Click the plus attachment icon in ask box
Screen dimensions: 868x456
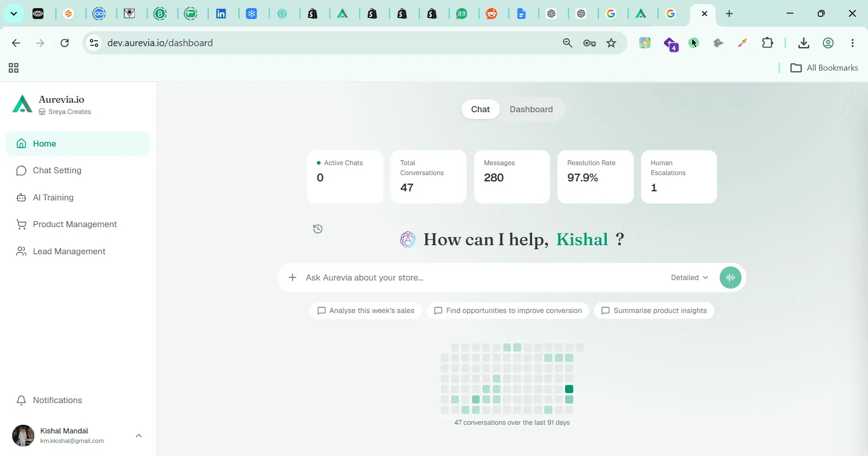[292, 277]
